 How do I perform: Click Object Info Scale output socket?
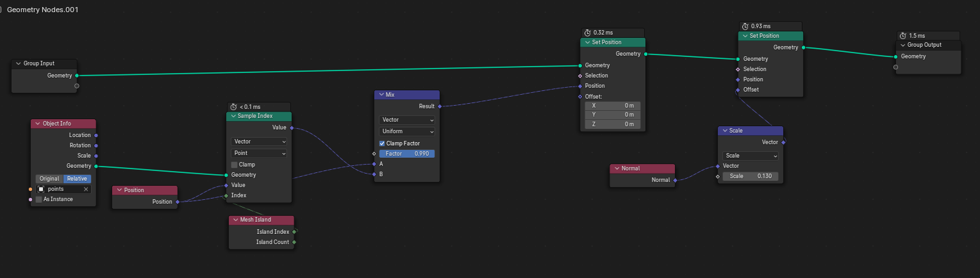(x=96, y=156)
